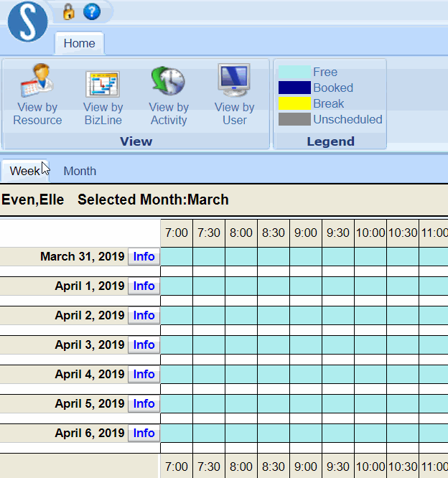Click the Free legend color swatch
This screenshot has height=478, width=448.
click(x=294, y=72)
